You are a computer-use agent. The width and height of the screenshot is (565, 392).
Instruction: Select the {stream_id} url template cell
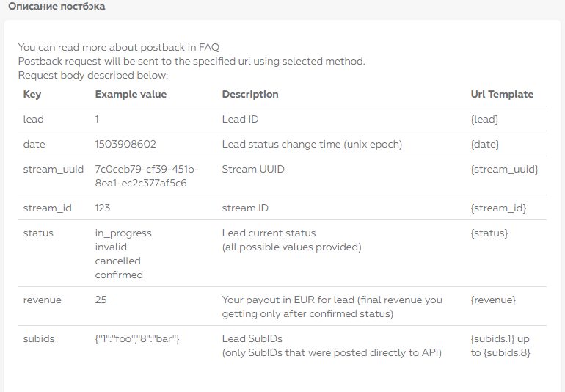[497, 208]
